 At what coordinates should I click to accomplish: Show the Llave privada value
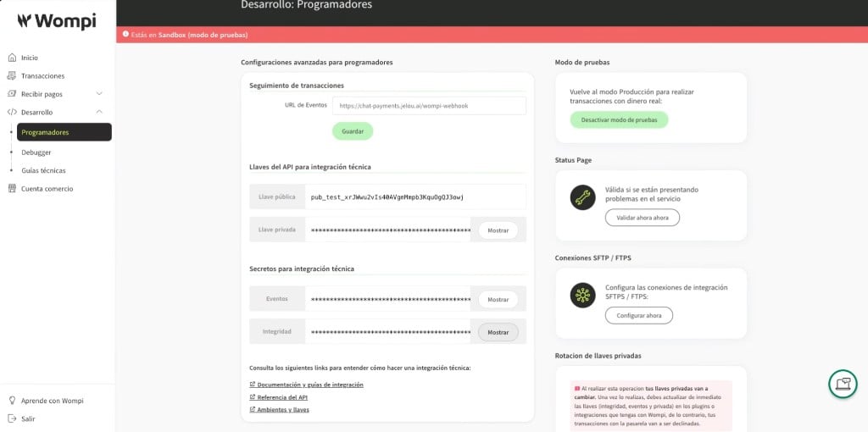(x=498, y=230)
